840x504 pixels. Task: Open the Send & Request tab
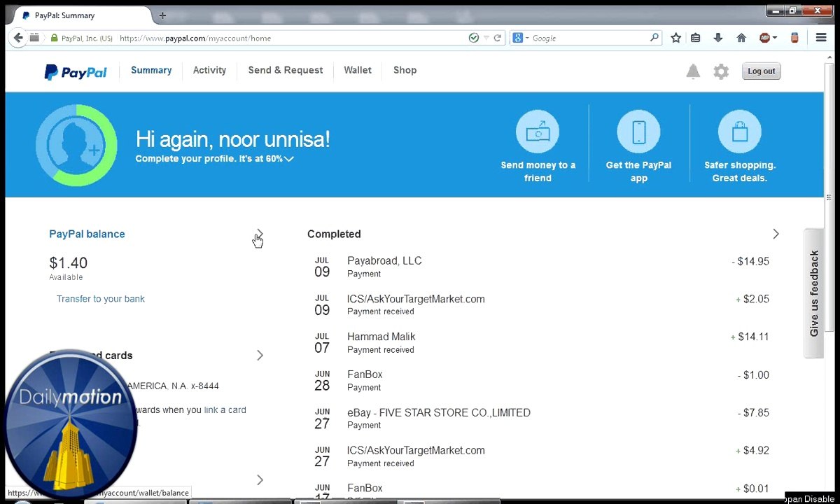click(x=286, y=70)
